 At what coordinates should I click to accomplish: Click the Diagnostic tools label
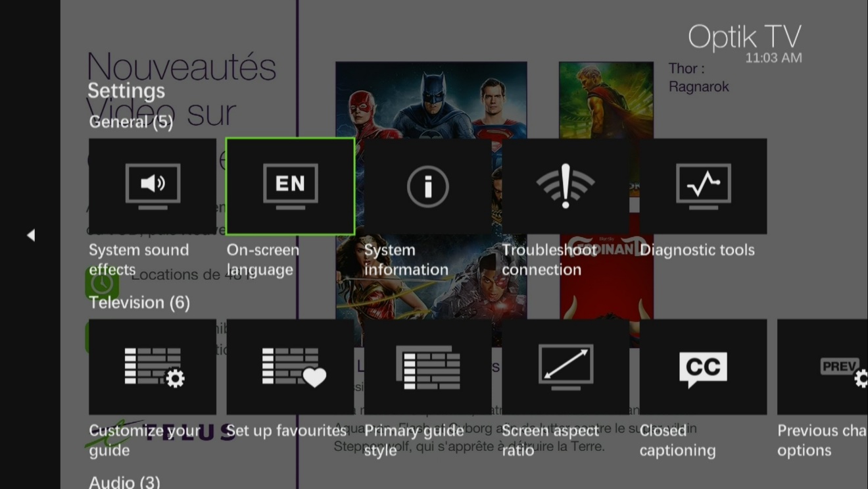(697, 250)
